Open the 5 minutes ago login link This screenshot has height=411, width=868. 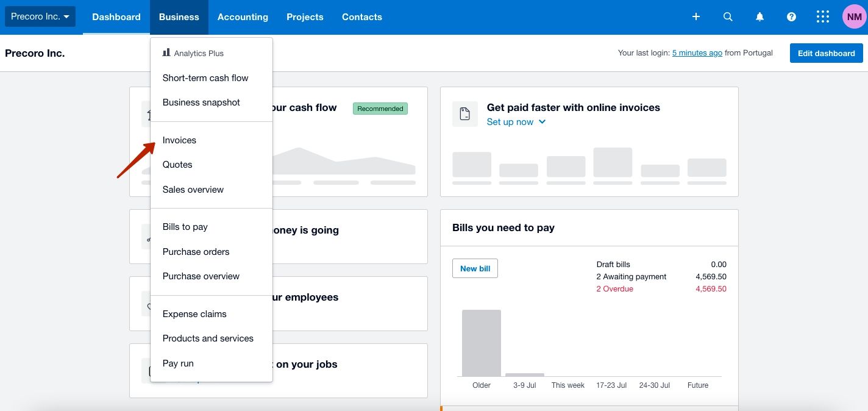[x=697, y=52]
